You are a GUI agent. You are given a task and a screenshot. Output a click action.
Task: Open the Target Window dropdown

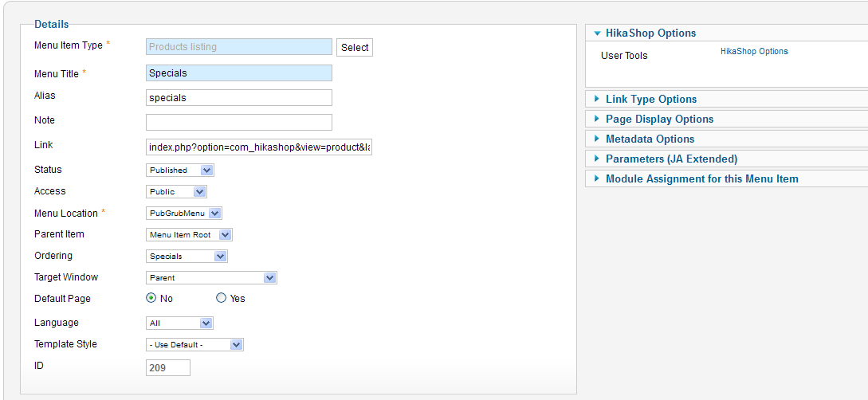(x=212, y=278)
